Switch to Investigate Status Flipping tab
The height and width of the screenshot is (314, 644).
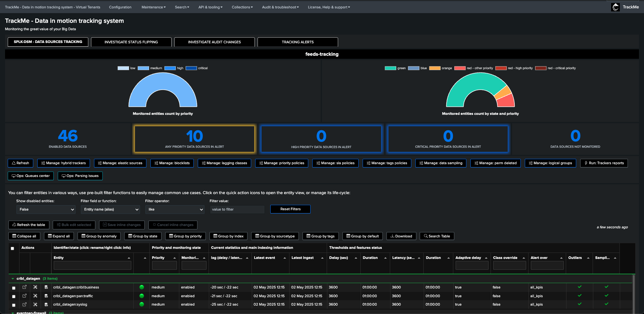[131, 42]
